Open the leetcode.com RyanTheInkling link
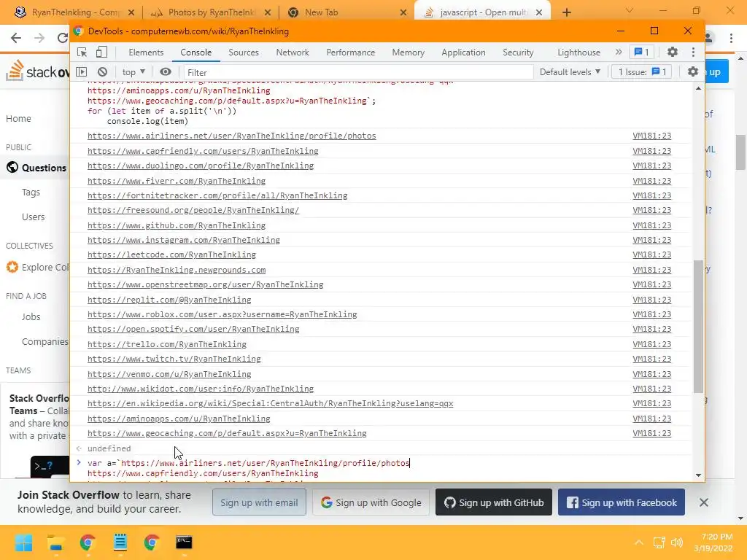Image resolution: width=747 pixels, height=560 pixels. tap(171, 254)
